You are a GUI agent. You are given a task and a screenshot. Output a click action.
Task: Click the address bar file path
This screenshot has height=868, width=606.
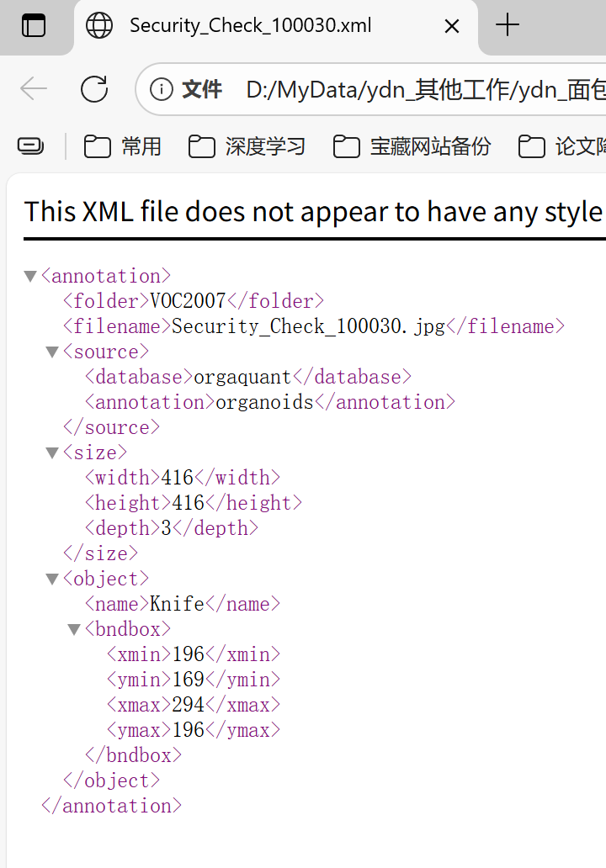point(425,89)
